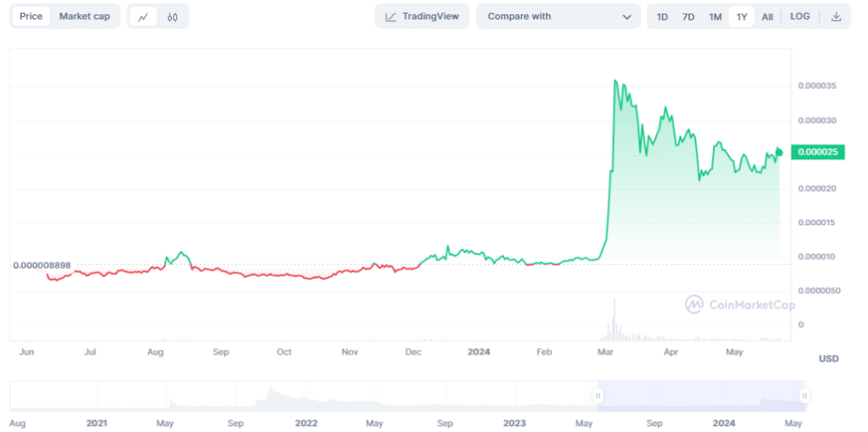This screenshot has width=868, height=432.
Task: Click the March peak on price line
Action: point(615,80)
